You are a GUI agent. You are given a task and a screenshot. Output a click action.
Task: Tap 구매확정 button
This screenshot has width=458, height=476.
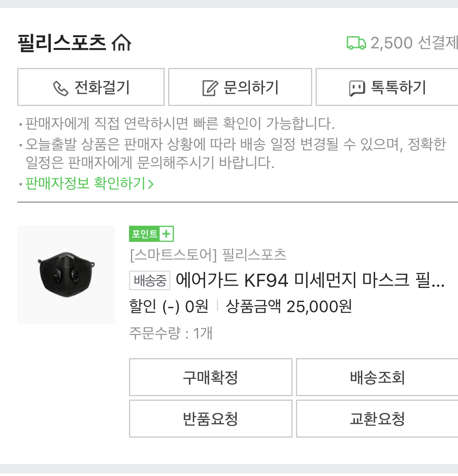[210, 377]
